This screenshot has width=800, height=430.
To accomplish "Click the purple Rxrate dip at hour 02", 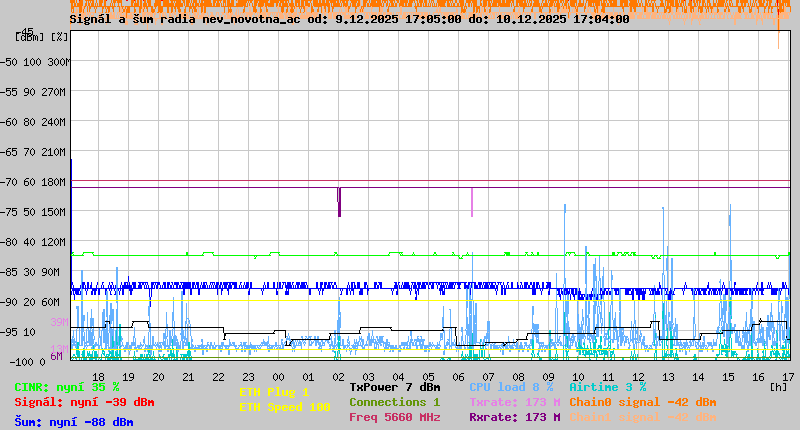I will [x=339, y=203].
